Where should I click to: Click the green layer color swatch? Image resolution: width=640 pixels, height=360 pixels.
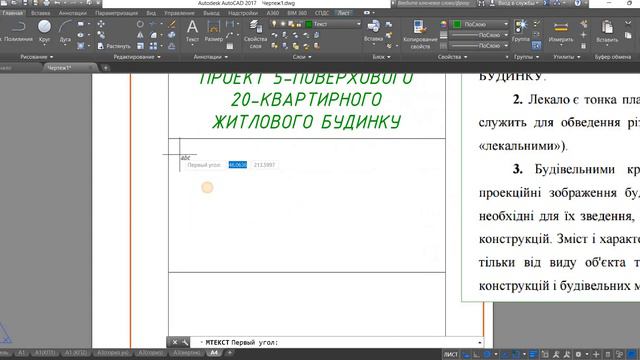pos(309,24)
